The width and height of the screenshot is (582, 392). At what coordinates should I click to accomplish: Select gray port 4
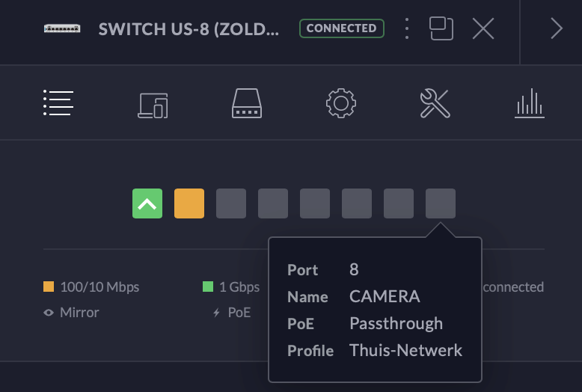(x=273, y=203)
